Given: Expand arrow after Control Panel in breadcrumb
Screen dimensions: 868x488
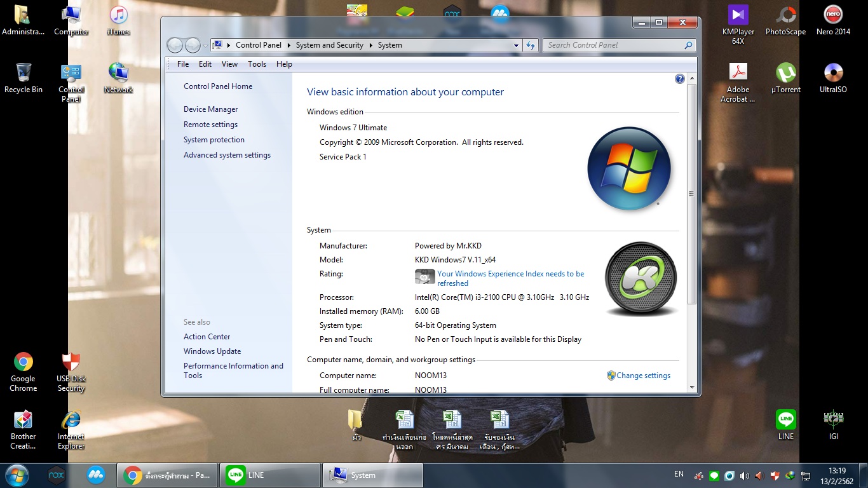Looking at the screenshot, I should coord(288,45).
